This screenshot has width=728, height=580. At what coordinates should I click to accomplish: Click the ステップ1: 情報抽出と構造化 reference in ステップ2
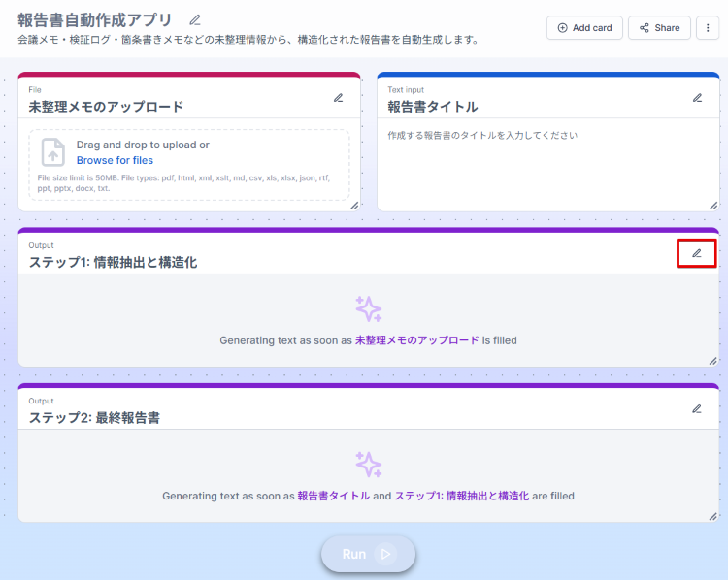pyautogui.click(x=461, y=496)
